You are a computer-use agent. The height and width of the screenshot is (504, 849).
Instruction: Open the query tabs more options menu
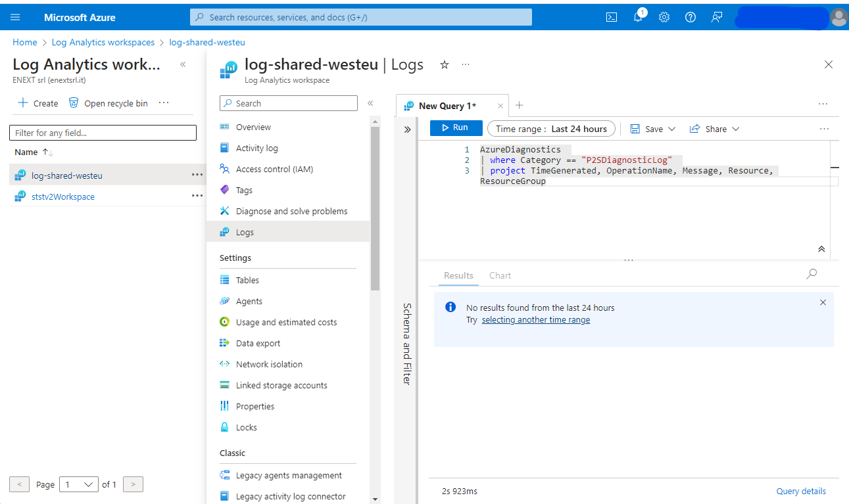[823, 104]
